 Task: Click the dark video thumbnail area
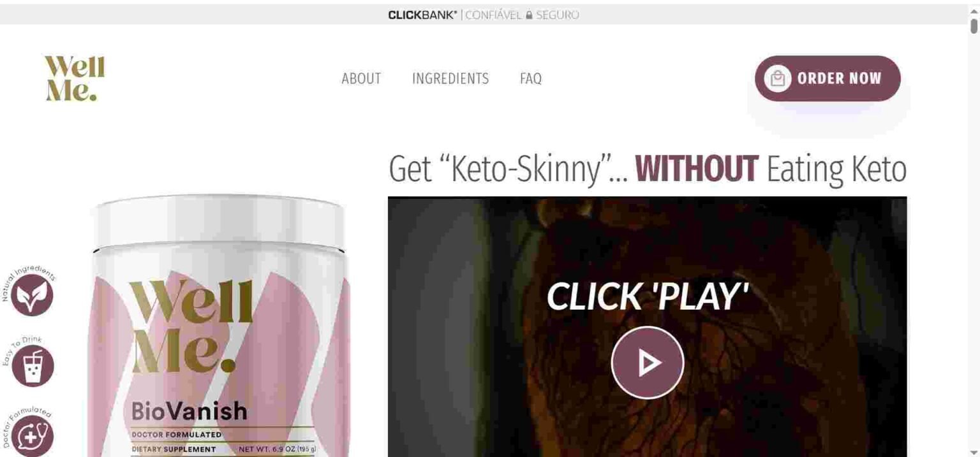point(647,326)
